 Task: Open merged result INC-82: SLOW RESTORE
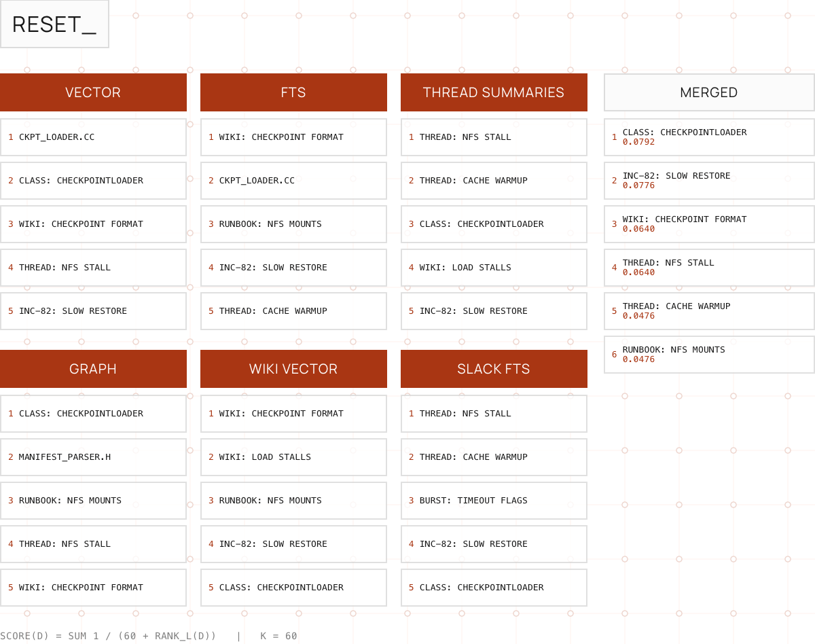709,181
